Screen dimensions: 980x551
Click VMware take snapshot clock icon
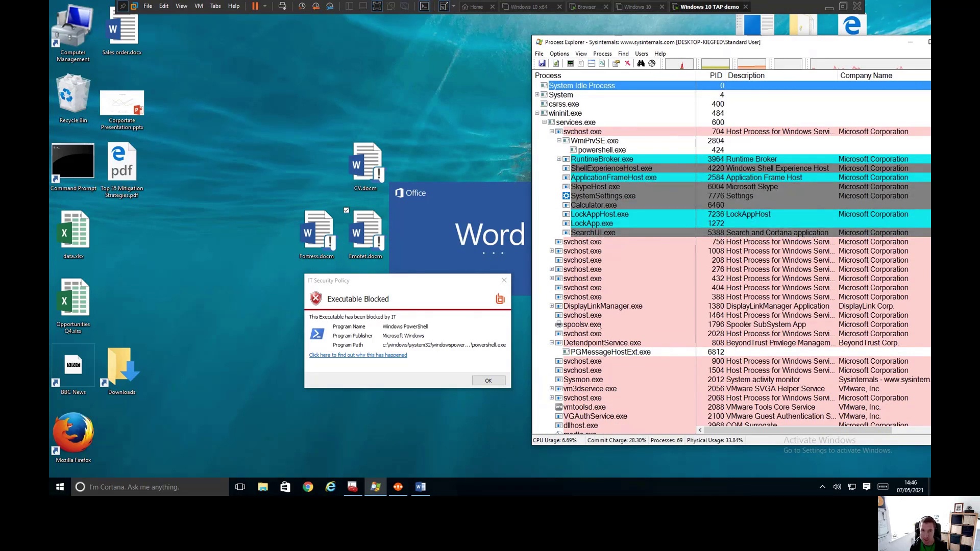(302, 6)
